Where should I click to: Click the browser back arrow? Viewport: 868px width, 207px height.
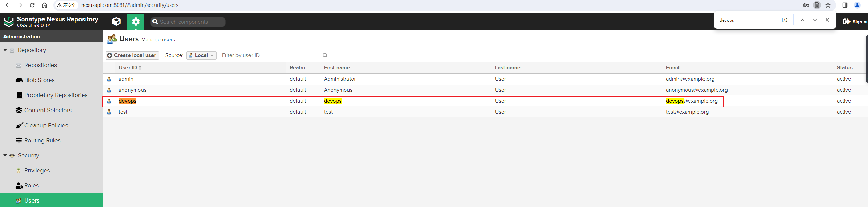(8, 5)
